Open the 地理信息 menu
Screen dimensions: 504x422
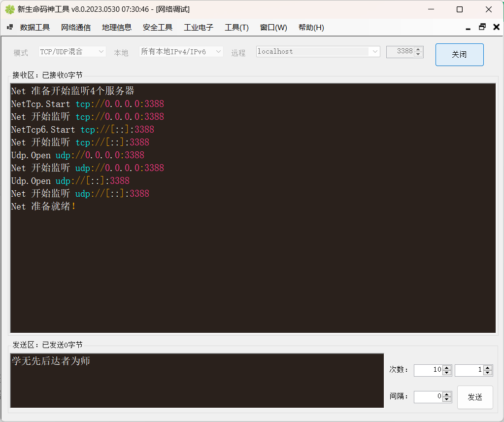[117, 28]
